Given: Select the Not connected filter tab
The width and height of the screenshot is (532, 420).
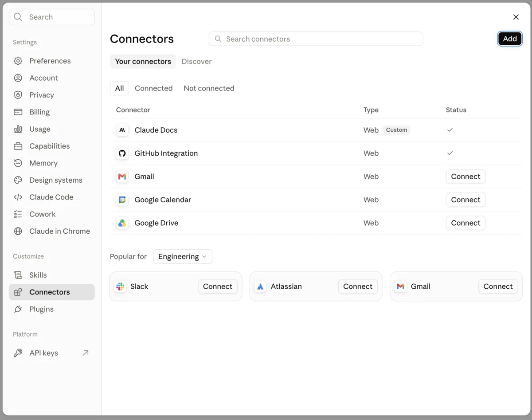Looking at the screenshot, I should tap(209, 88).
